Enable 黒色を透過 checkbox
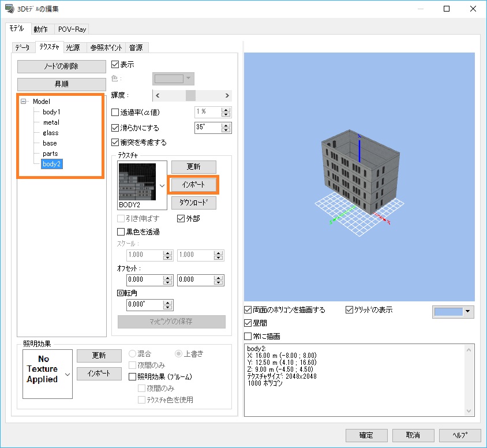This screenshot has width=487, height=448. (x=121, y=232)
